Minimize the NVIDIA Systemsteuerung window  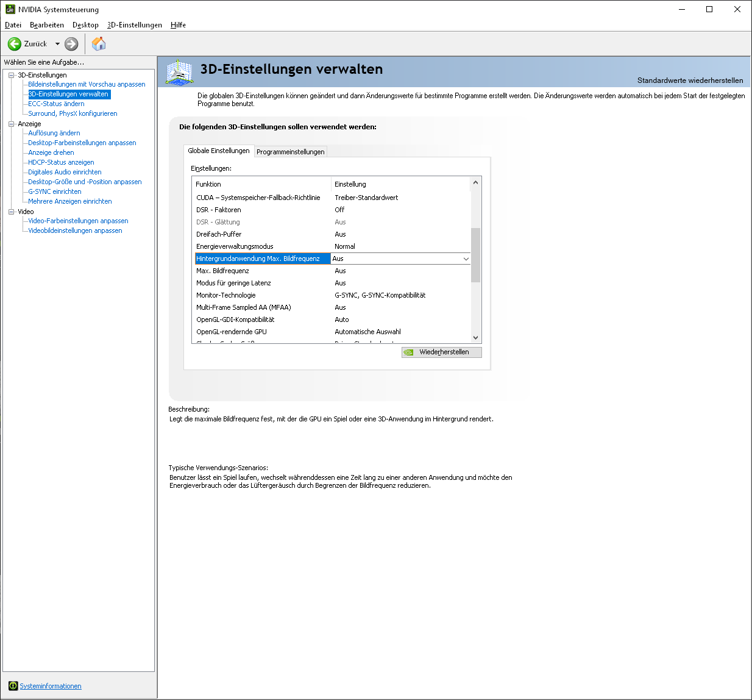click(x=682, y=9)
